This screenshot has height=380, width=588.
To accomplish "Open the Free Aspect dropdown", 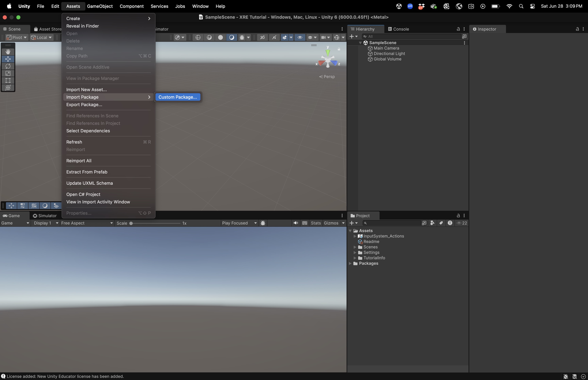I will click(87, 223).
